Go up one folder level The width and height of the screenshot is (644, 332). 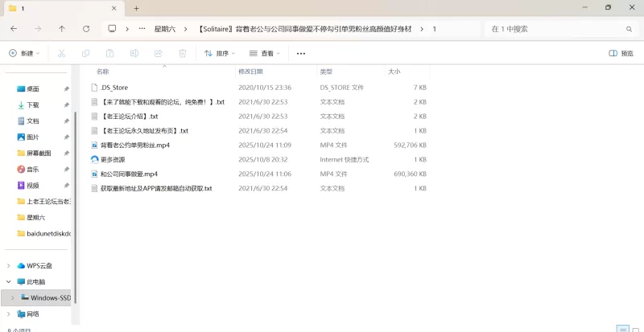(62, 29)
